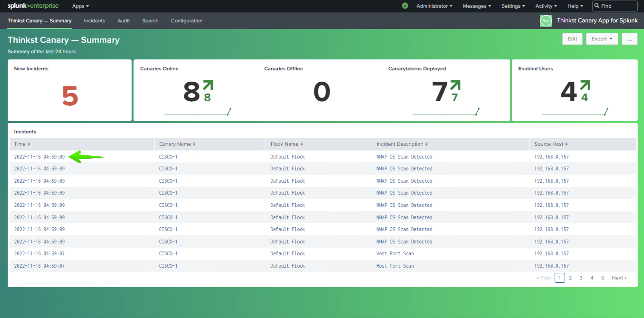Click the first row's 192.168.0.157 source host
644x318 pixels.
pos(551,157)
